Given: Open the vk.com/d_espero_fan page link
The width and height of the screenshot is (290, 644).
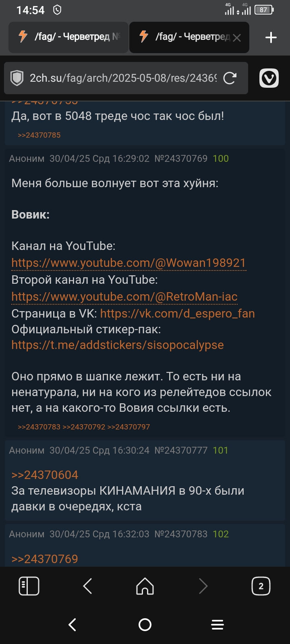Looking at the screenshot, I should 178,314.
